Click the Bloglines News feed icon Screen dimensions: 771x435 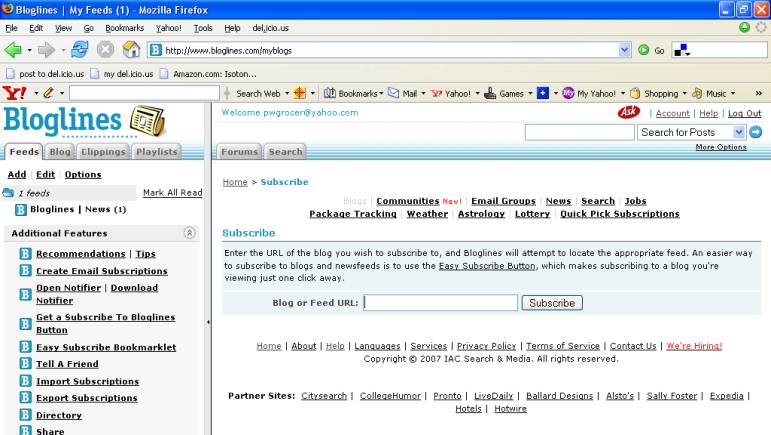[21, 210]
